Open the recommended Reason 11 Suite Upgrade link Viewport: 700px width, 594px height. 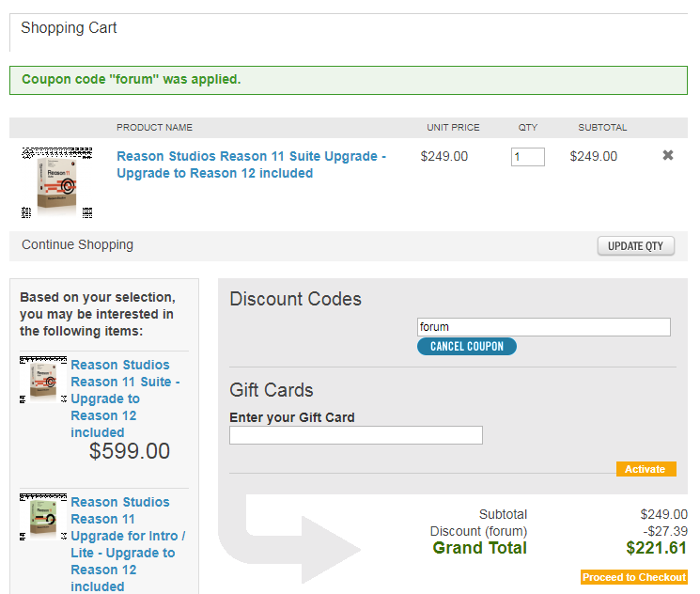coord(125,399)
